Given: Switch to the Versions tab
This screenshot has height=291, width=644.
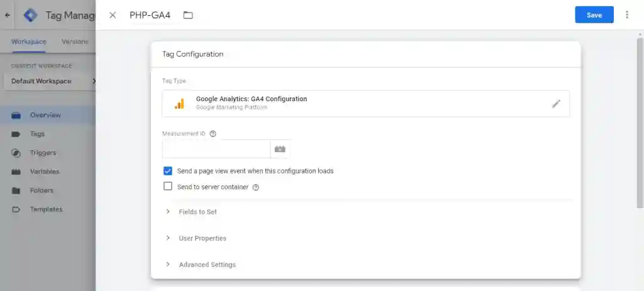Looking at the screenshot, I should coord(75,41).
